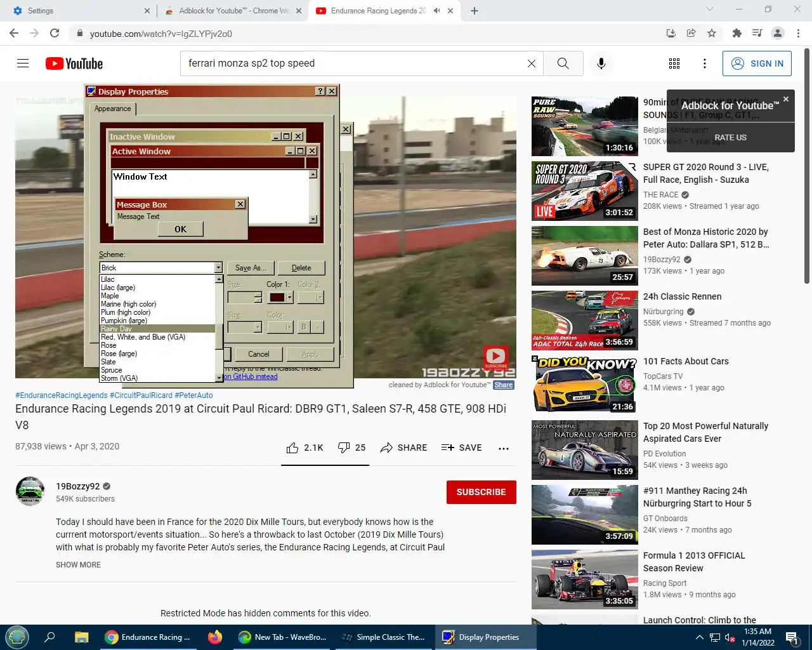Open the YouTube apps grid icon
The width and height of the screenshot is (812, 650).
674,63
